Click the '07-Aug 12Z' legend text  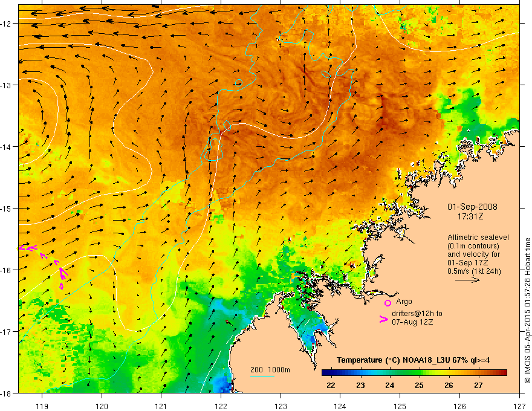click(x=412, y=322)
